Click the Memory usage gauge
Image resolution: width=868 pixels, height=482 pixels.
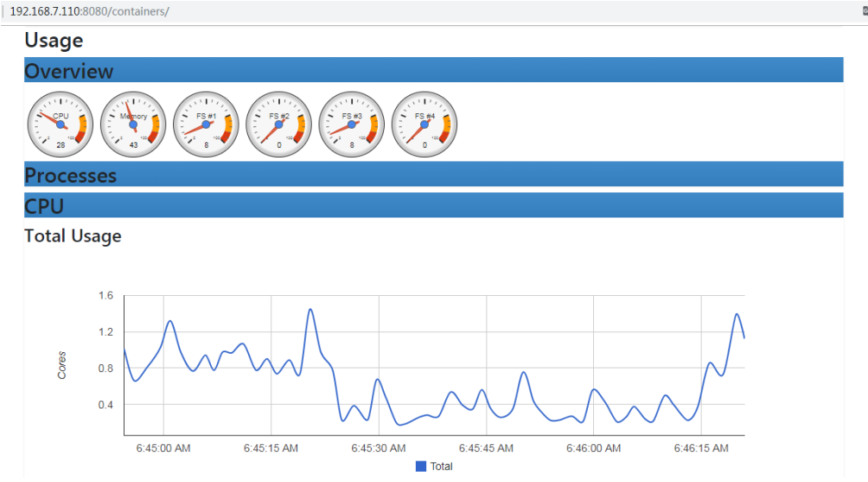pos(133,125)
